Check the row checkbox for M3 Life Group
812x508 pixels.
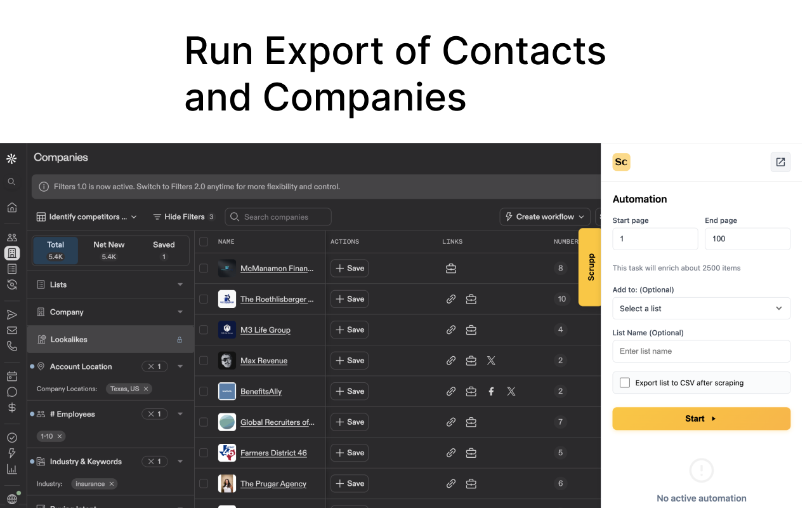pyautogui.click(x=204, y=330)
